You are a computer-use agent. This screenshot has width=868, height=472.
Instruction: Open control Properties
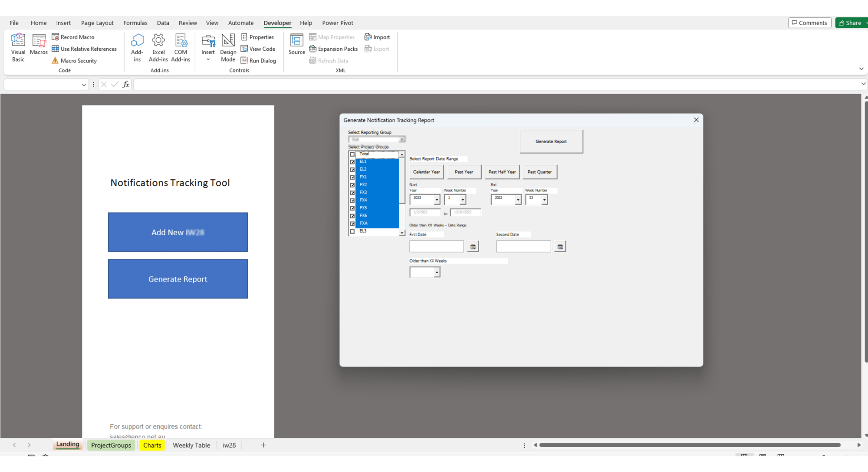click(257, 37)
